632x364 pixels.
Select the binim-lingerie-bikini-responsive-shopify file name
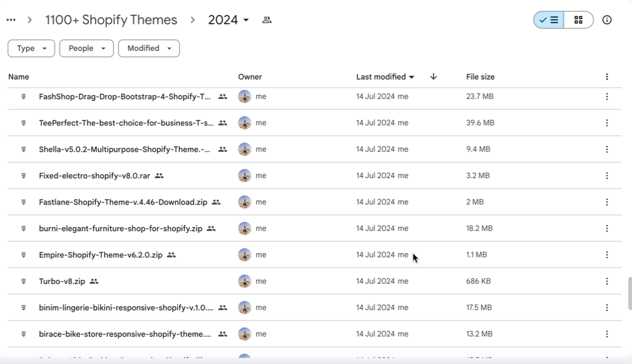pos(126,307)
